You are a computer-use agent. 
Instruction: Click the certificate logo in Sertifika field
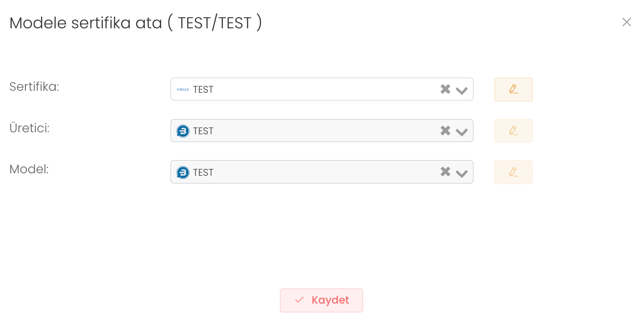coord(183,89)
